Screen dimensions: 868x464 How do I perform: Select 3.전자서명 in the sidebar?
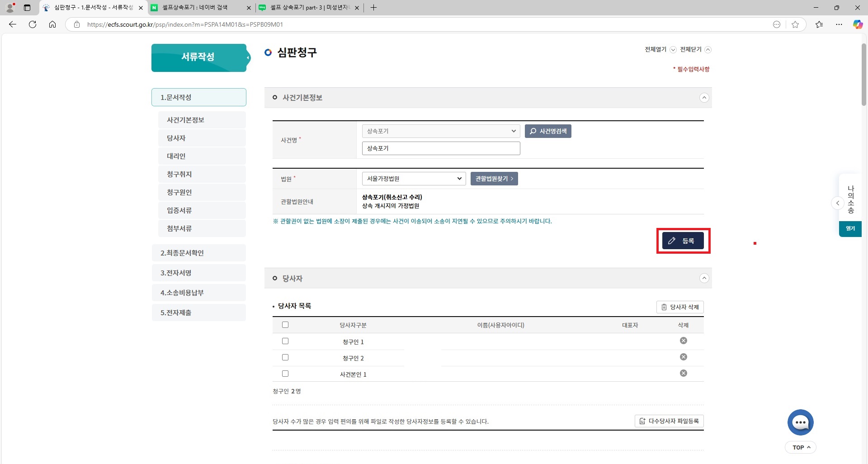click(199, 272)
